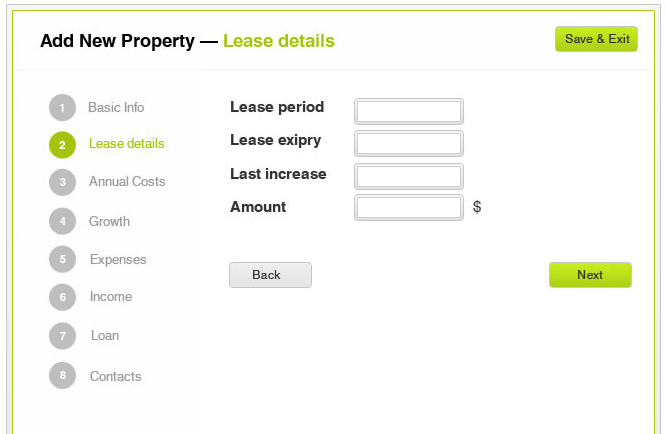Click the step 6 number circle

(x=62, y=297)
